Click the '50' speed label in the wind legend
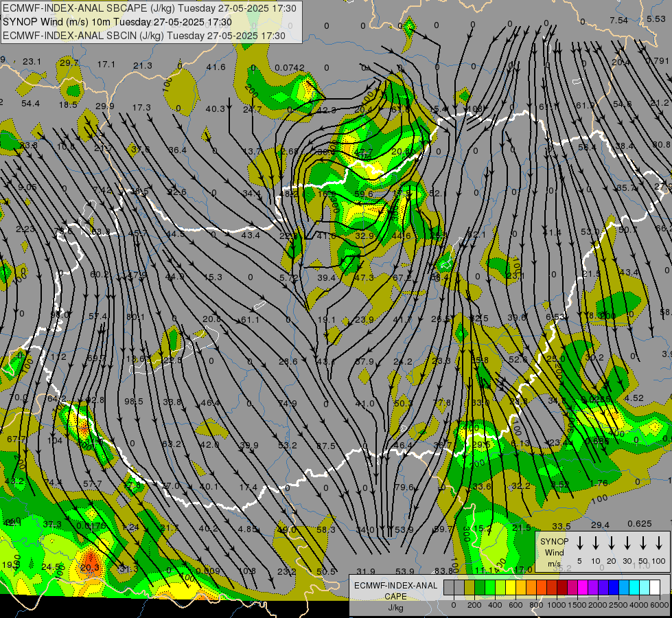Screen dimensions: 672x618 point(643,561)
